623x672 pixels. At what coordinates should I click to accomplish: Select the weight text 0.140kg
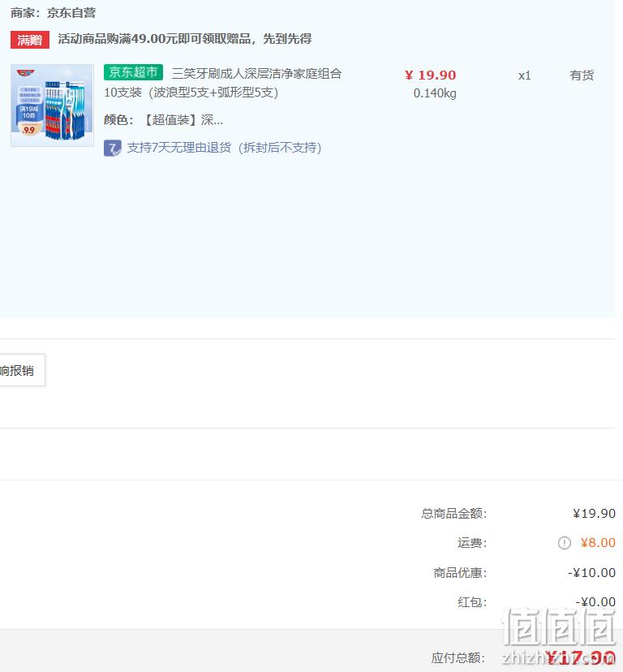[435, 93]
